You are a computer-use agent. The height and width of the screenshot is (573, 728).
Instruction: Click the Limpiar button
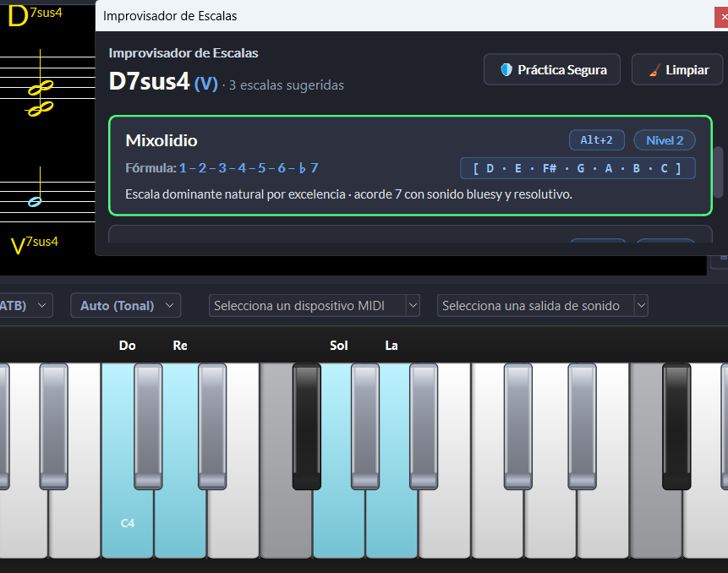click(x=677, y=69)
